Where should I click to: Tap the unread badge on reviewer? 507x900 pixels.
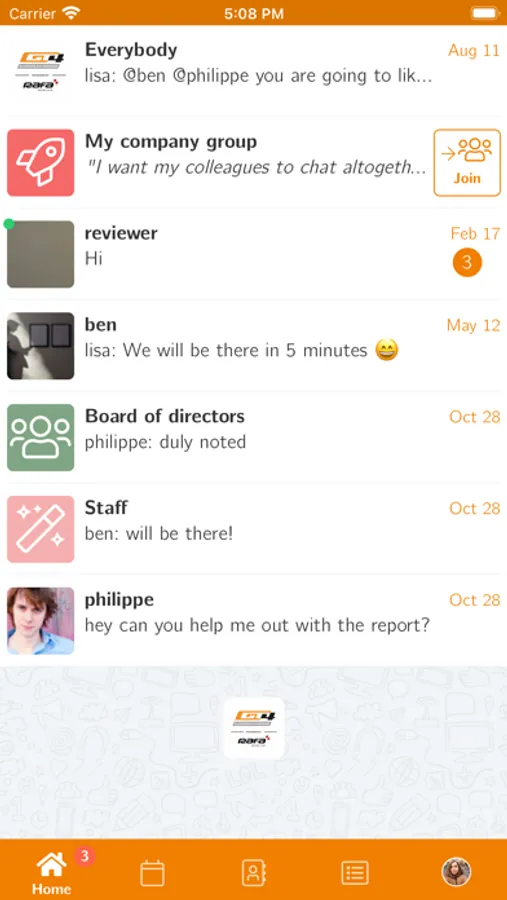[467, 262]
